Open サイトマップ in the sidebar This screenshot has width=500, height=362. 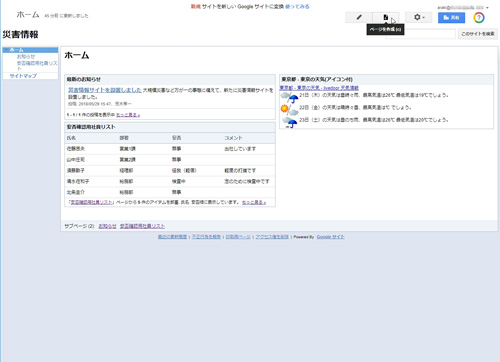coord(23,76)
